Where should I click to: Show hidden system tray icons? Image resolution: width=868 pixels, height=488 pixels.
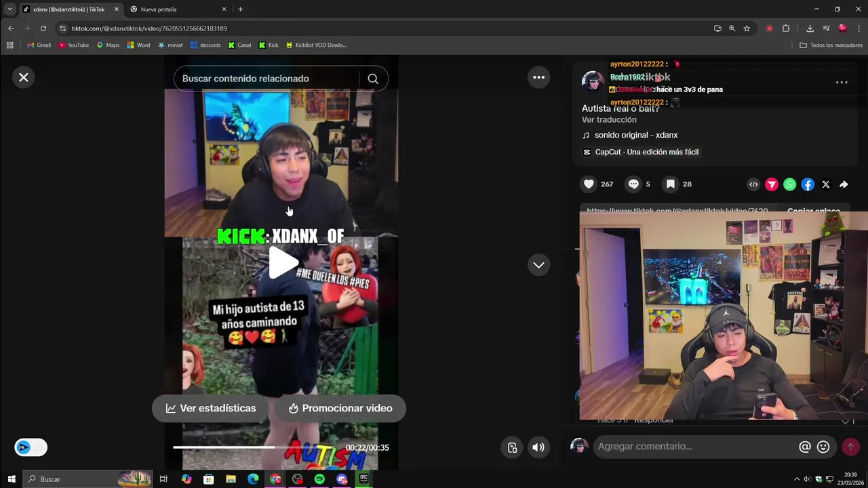[x=796, y=479]
